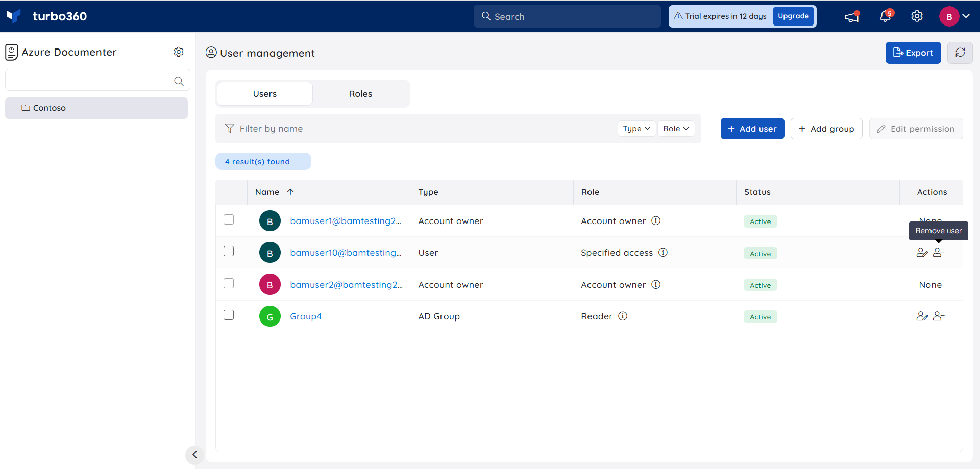The width and height of the screenshot is (980, 469).
Task: Sort by Name column arrow
Action: [x=290, y=192]
